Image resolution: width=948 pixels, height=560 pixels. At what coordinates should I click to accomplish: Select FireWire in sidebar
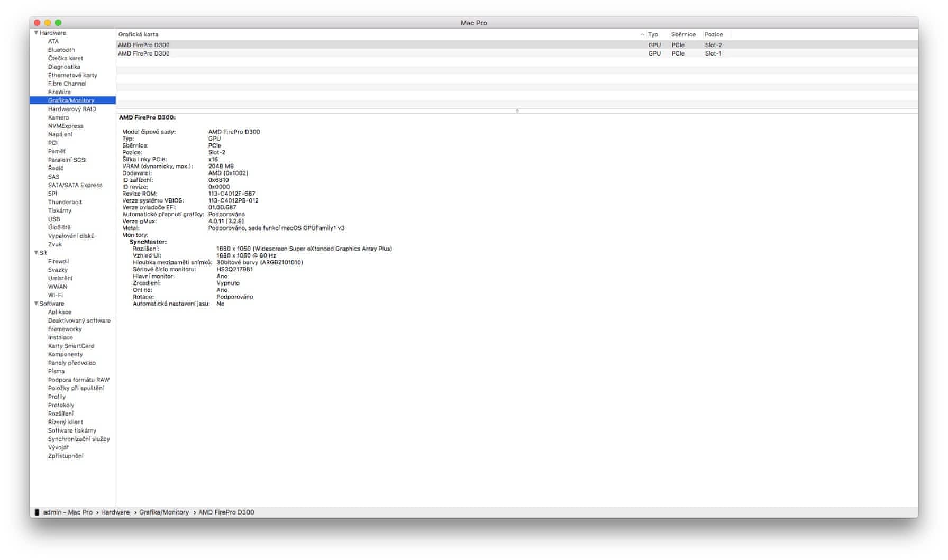(59, 92)
